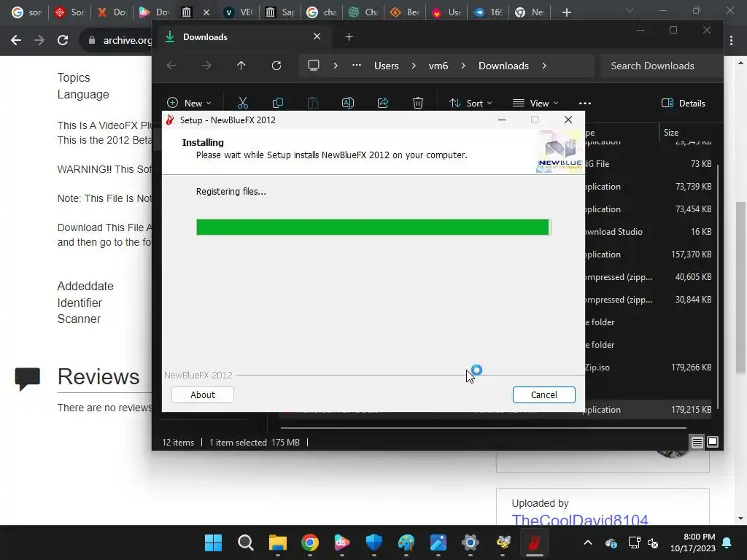Add a new File Explorer tab
Viewport: 747px width, 560px height.
[x=349, y=36]
